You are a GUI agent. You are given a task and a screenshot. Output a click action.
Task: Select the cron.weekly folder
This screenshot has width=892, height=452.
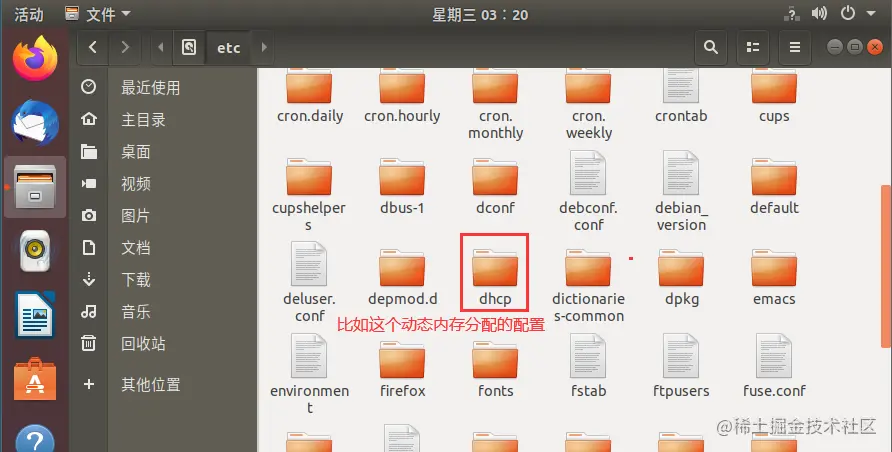pyautogui.click(x=589, y=105)
